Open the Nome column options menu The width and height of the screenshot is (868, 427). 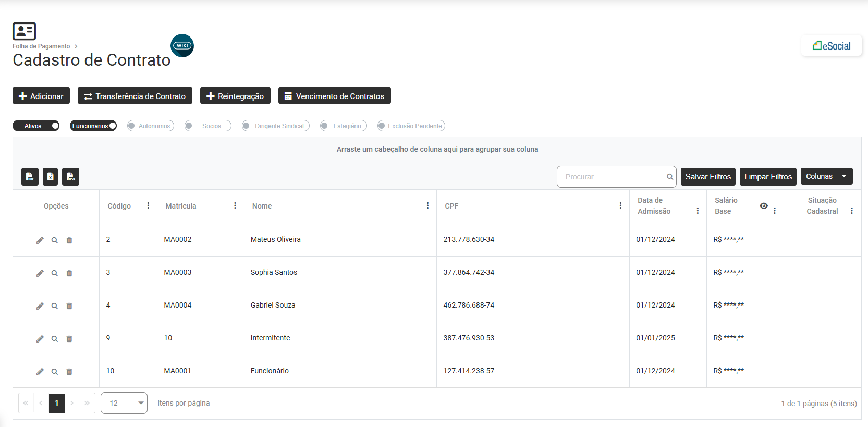coord(427,206)
